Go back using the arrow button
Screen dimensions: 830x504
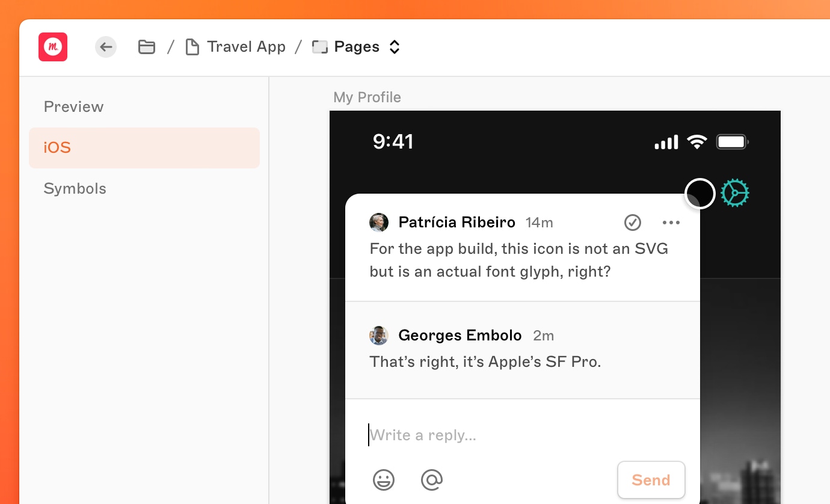tap(106, 47)
